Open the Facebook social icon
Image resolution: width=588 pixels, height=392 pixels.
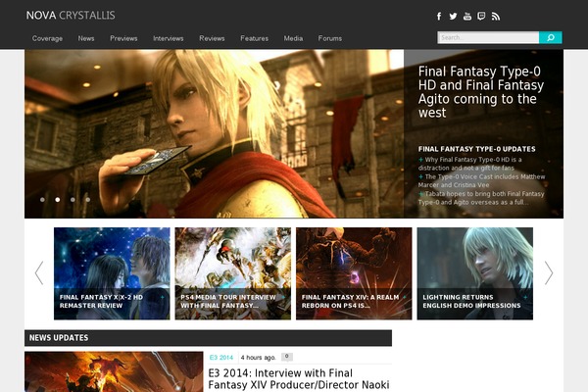coord(439,16)
